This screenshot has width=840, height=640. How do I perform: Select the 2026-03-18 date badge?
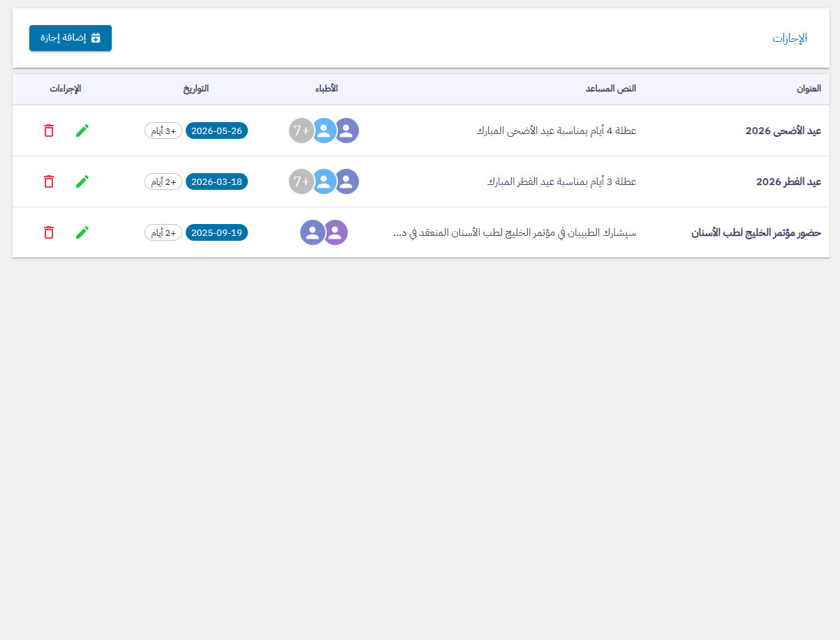click(216, 181)
